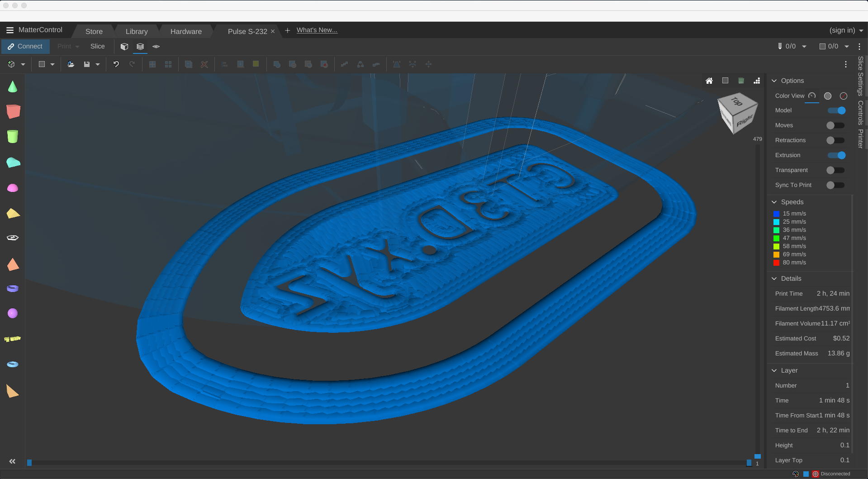Select speed color view gauge icon
868x479 pixels.
[812, 96]
